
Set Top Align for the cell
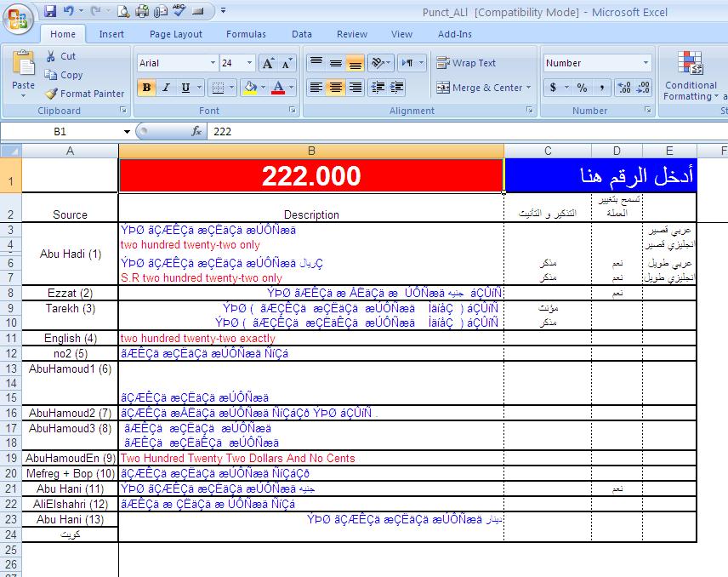(316, 63)
